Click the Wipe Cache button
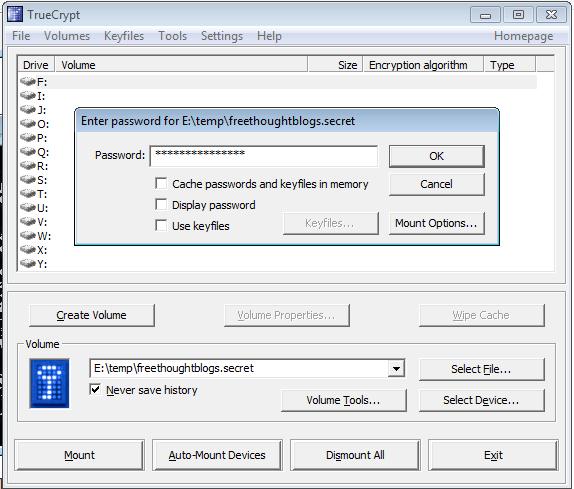This screenshot has height=489, width=574. point(482,315)
